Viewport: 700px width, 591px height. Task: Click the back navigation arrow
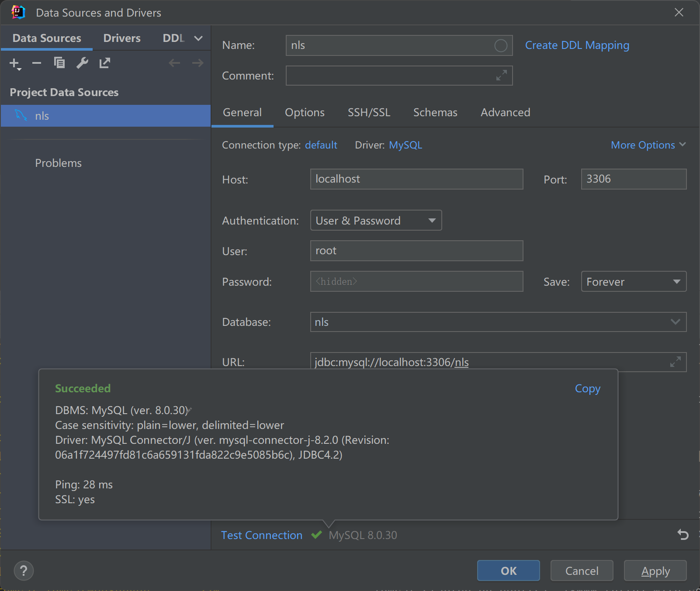174,63
